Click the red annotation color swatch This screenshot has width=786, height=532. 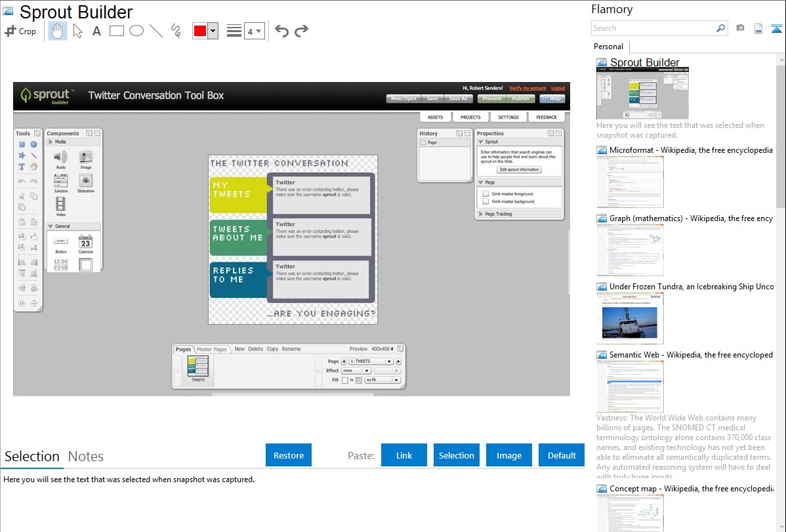[x=200, y=31]
